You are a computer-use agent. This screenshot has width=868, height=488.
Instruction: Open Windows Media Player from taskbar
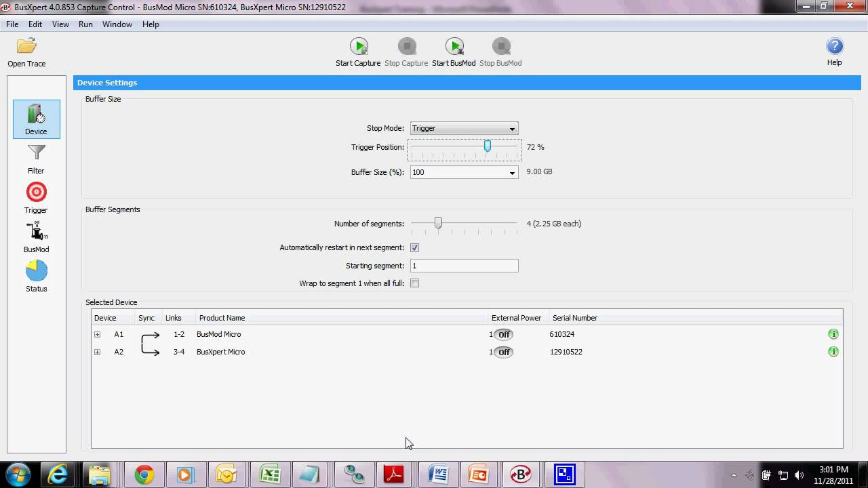(184, 474)
